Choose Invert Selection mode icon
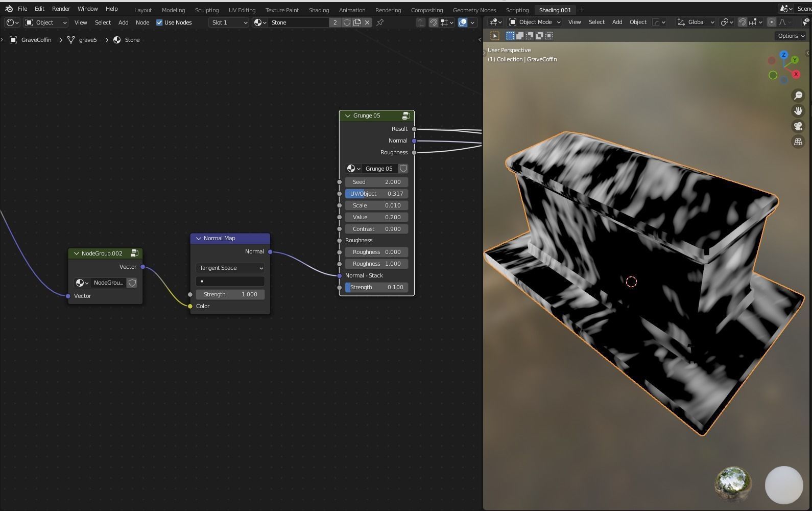Viewport: 812px width, 511px height. 539,36
